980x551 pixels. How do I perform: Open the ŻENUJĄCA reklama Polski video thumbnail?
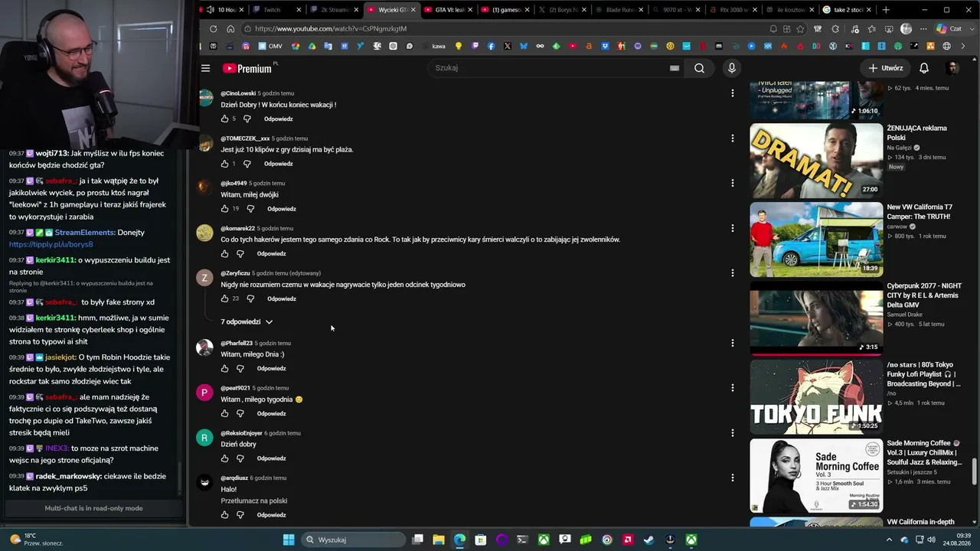(x=816, y=161)
